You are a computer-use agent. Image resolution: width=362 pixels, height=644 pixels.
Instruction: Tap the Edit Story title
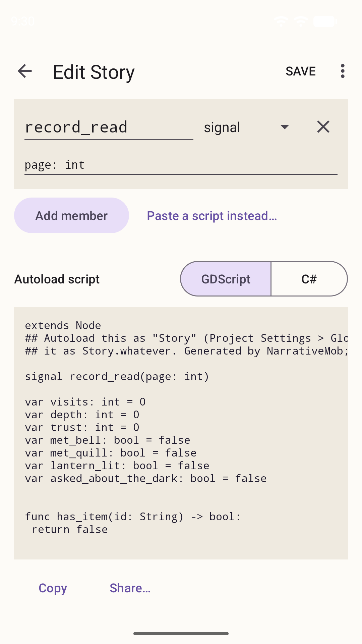click(x=94, y=72)
